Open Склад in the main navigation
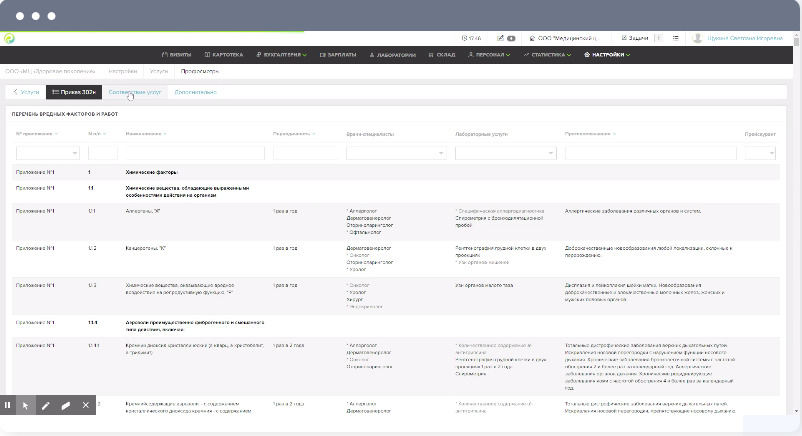 coord(442,55)
